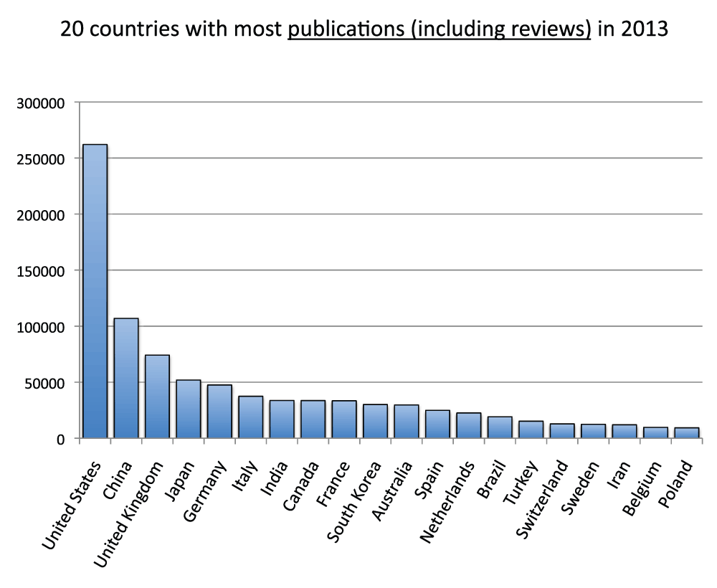Select the Japan bar
Viewport: 717px width, 588px height.
(189, 409)
